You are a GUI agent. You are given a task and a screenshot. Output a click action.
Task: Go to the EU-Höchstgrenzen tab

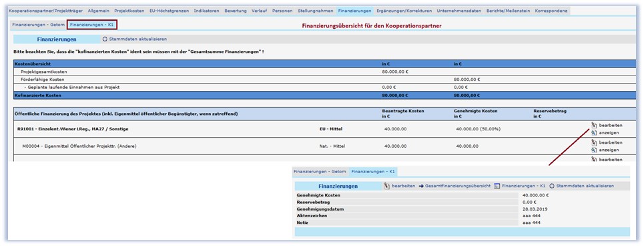click(170, 11)
